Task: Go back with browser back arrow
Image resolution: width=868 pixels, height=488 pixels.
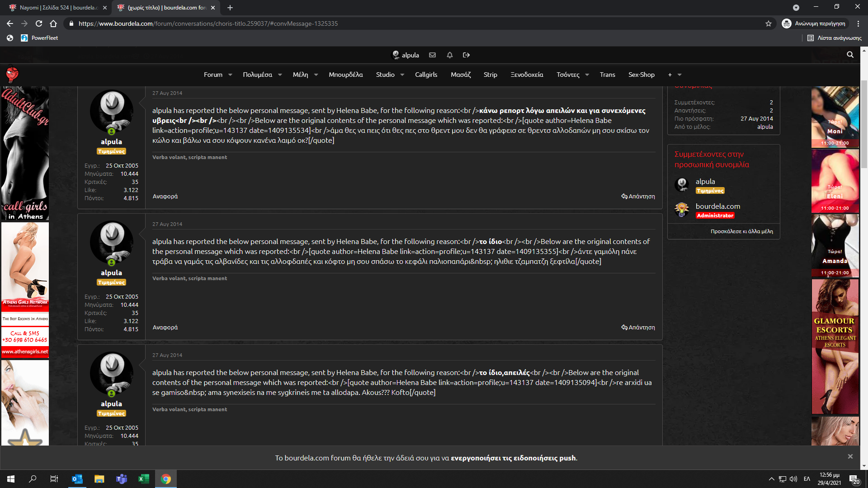Action: (10, 23)
